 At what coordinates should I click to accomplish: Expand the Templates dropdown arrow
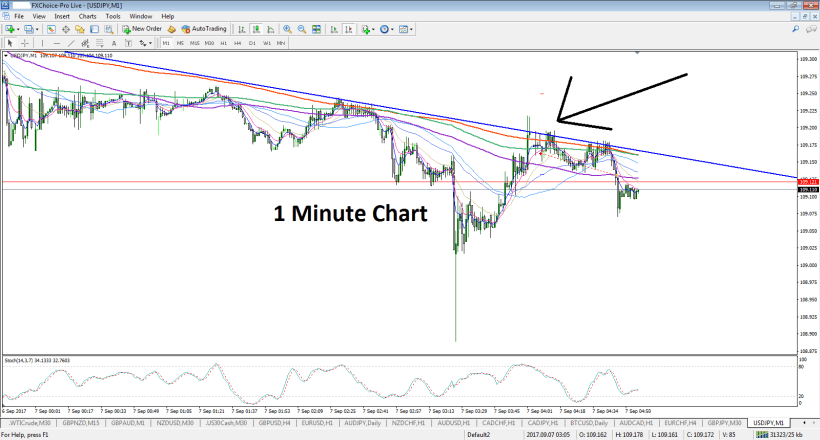[x=411, y=29]
